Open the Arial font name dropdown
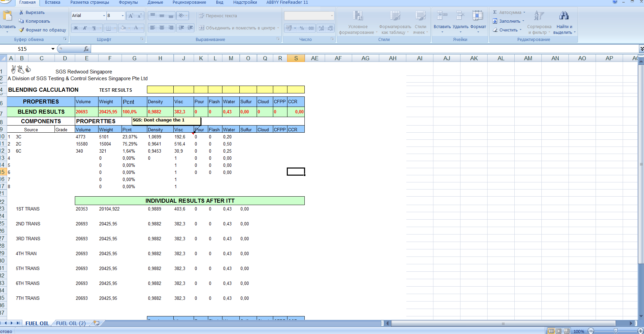The width and height of the screenshot is (644, 334). (104, 16)
